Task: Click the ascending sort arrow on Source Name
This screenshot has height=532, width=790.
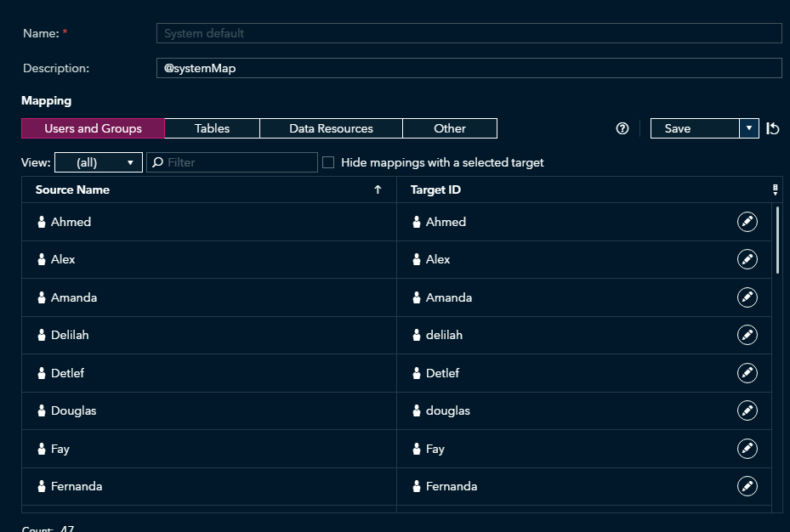Action: [x=378, y=190]
